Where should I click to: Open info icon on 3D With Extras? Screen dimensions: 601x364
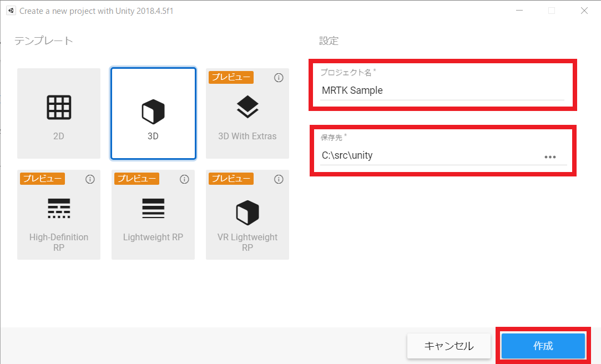coord(279,78)
